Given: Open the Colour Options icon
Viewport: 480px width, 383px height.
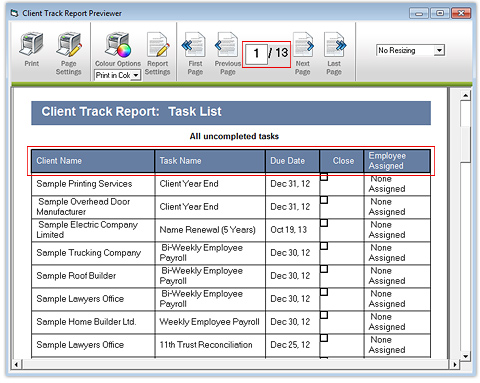Looking at the screenshot, I should (x=118, y=45).
